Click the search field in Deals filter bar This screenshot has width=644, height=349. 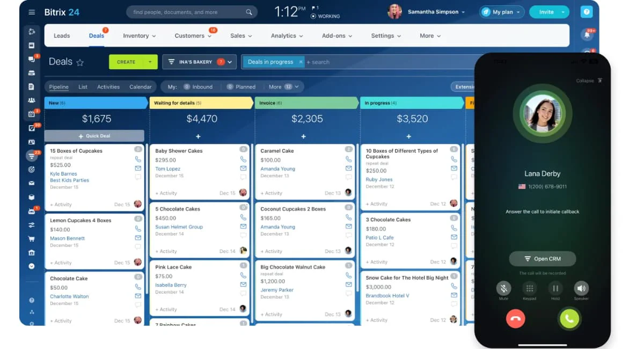point(389,62)
